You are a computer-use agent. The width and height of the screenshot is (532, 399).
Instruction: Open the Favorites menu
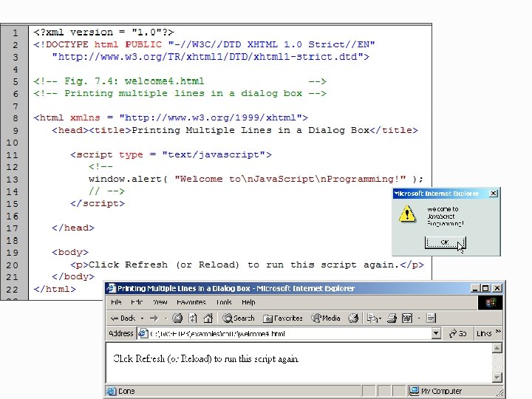tap(191, 302)
